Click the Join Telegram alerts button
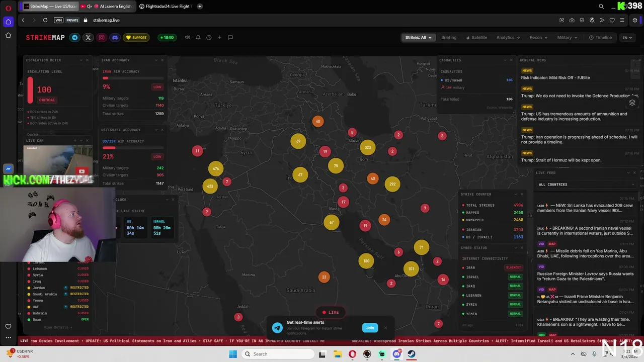Screen dimensions: 644x362 click(x=370, y=328)
